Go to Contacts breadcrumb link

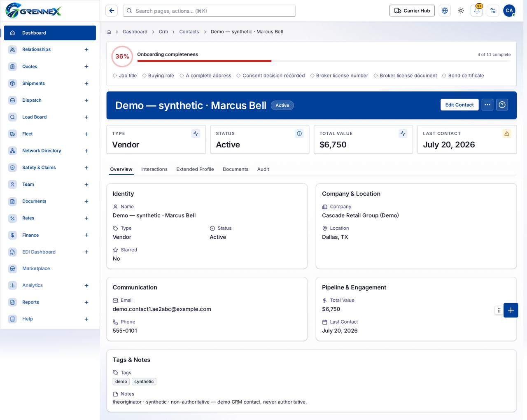[189, 32]
